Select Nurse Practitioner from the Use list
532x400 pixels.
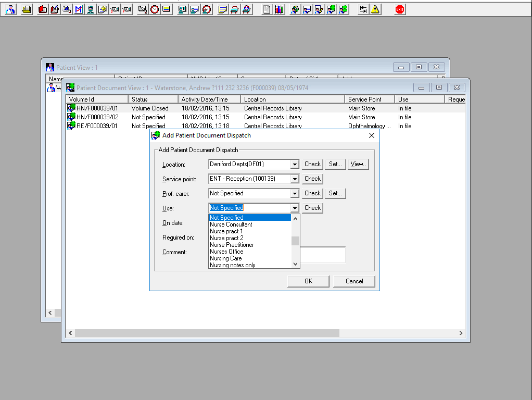(250, 245)
